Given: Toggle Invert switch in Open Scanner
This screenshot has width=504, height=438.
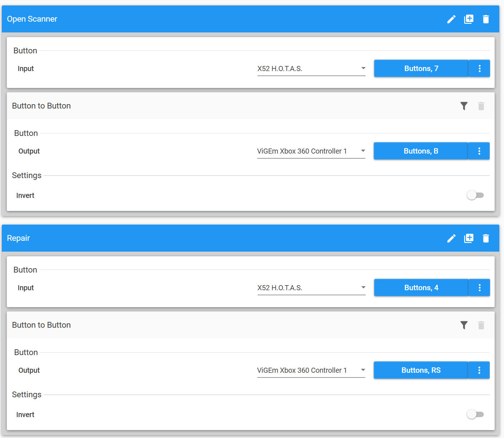Looking at the screenshot, I should tap(475, 195).
